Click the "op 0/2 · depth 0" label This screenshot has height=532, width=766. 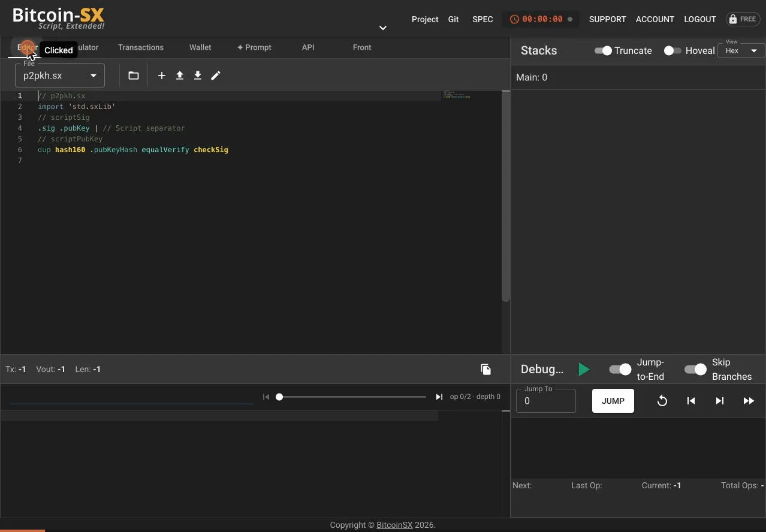click(475, 397)
